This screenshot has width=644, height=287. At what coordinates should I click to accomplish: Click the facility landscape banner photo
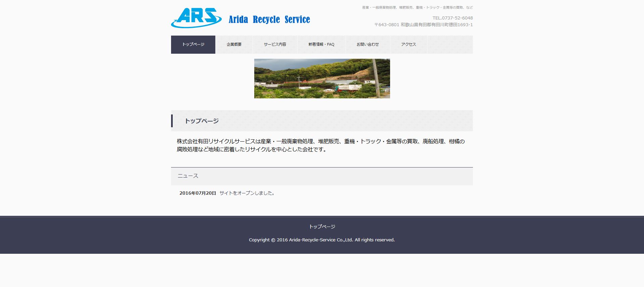(322, 79)
